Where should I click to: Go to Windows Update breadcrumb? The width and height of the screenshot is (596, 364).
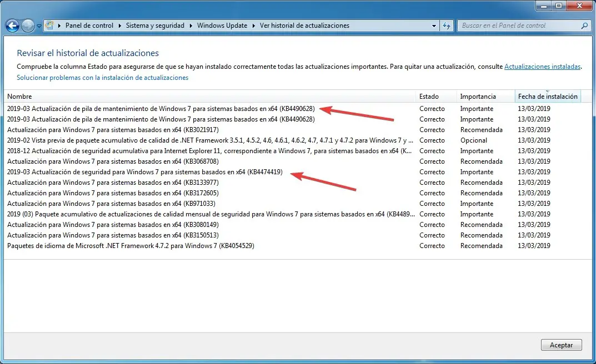pyautogui.click(x=222, y=26)
